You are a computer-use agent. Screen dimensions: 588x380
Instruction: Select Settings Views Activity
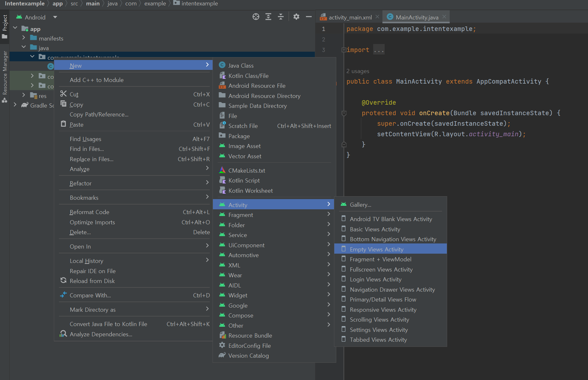click(x=391, y=330)
